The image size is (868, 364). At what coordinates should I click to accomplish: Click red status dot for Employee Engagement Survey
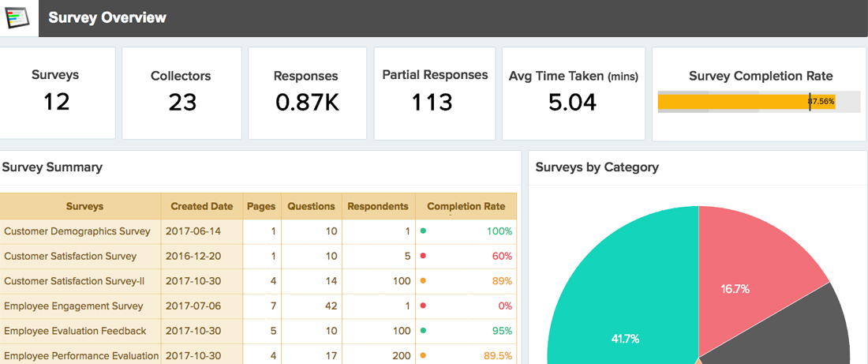[423, 305]
